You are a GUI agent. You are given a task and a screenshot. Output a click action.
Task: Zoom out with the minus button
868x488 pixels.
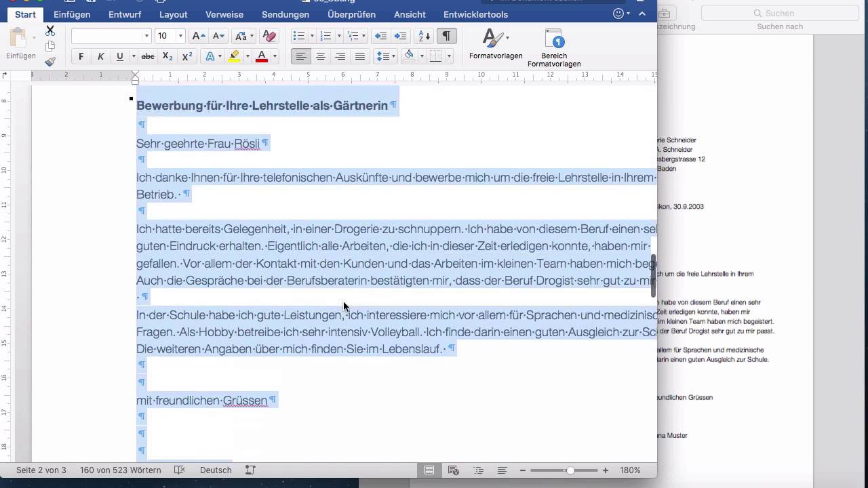[x=523, y=470]
